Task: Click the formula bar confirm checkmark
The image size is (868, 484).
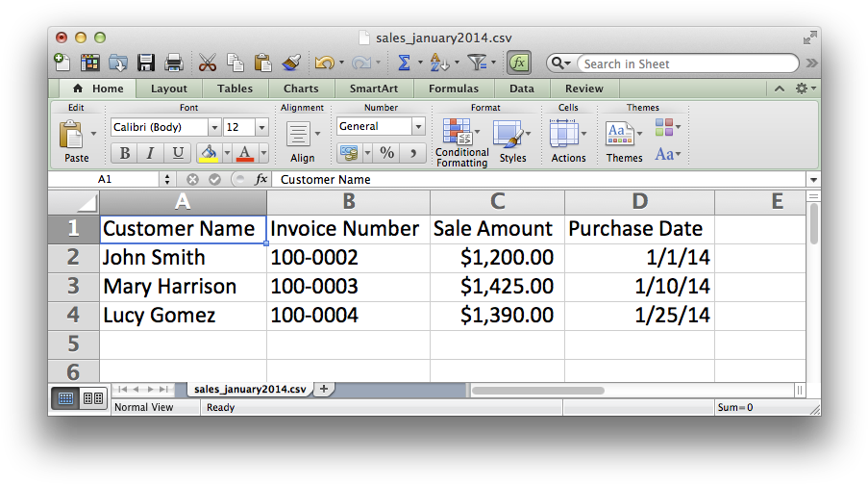Action: click(214, 180)
